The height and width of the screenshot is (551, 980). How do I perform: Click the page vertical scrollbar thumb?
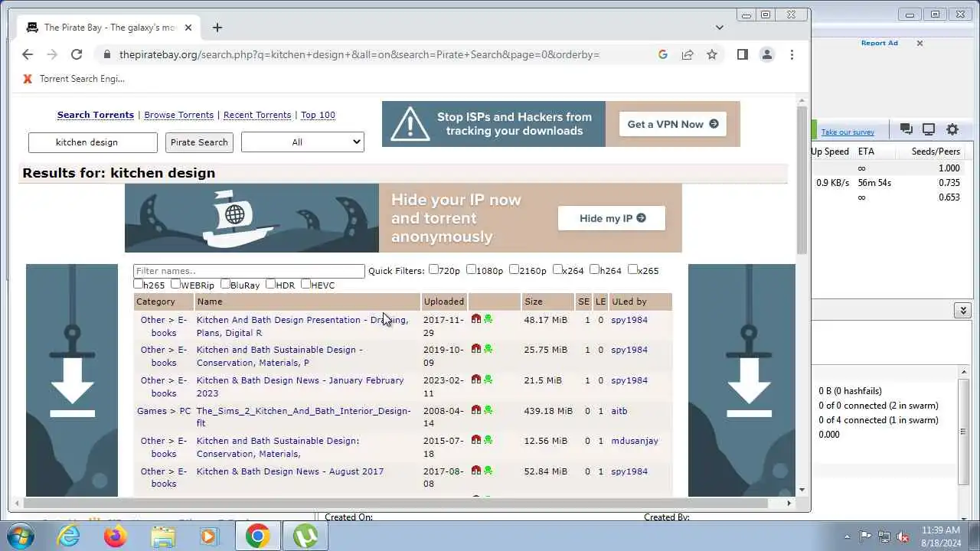click(x=802, y=180)
